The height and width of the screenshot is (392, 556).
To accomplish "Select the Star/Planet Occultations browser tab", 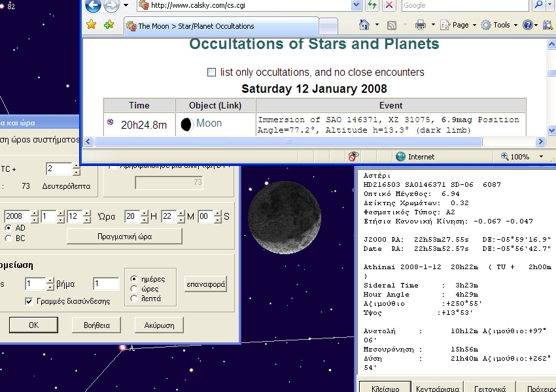I will (x=221, y=26).
